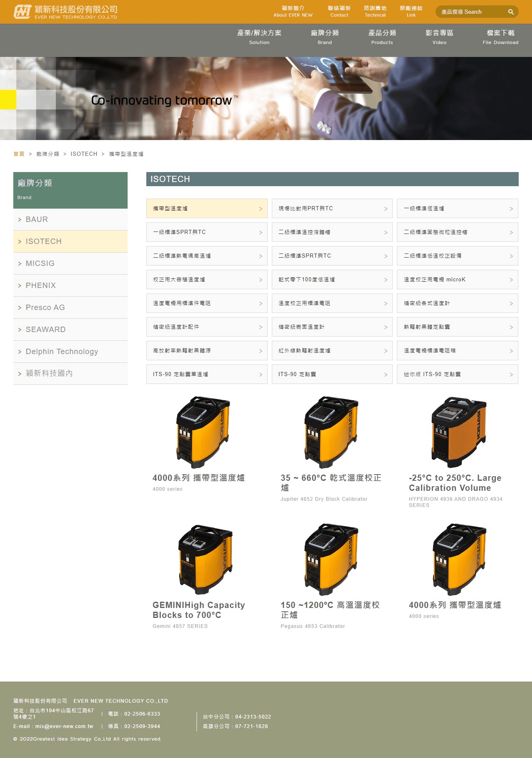Image resolution: width=532 pixels, height=758 pixels.
Task: Open Hyperion 4936 and Drago product image
Action: 459,432
